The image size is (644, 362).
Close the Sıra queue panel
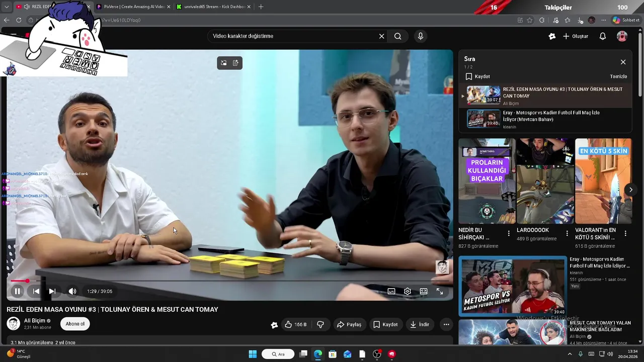(x=623, y=62)
